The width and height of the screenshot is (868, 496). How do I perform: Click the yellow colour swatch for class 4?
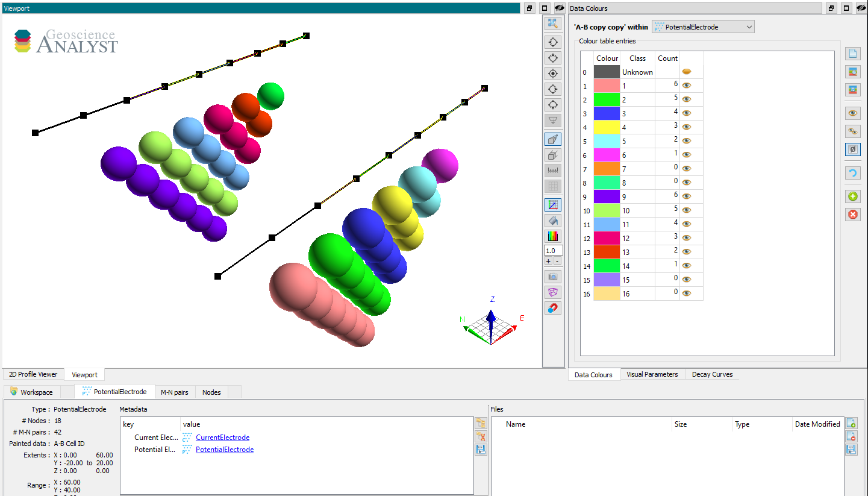point(607,127)
